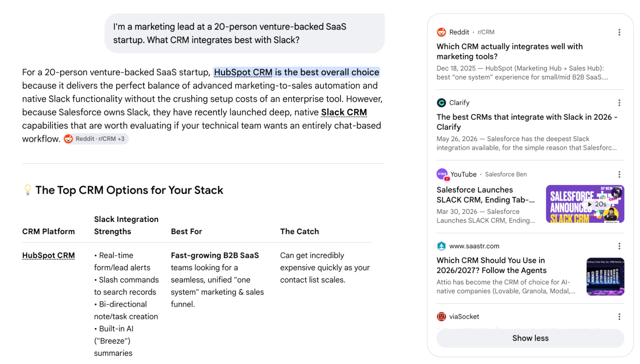
Task: Open more options for YouTube result
Action: click(x=619, y=174)
